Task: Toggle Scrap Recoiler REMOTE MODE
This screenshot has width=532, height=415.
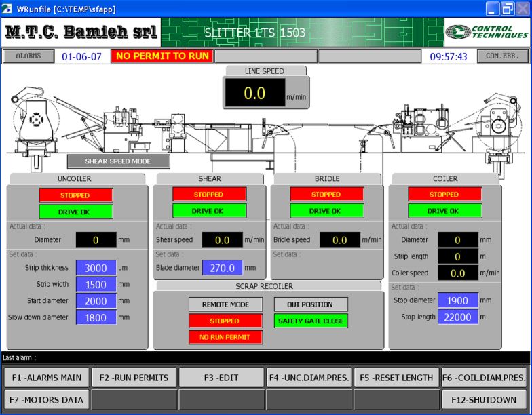Action: click(x=225, y=304)
